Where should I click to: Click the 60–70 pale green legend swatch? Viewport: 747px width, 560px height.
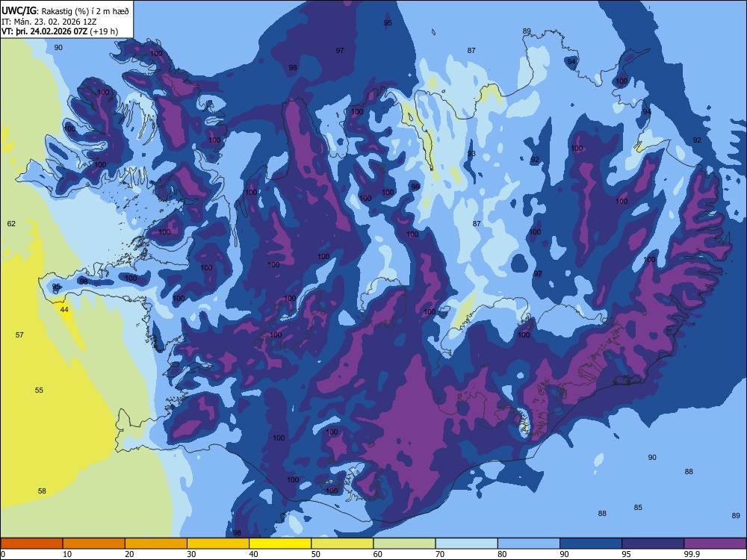coord(404,544)
